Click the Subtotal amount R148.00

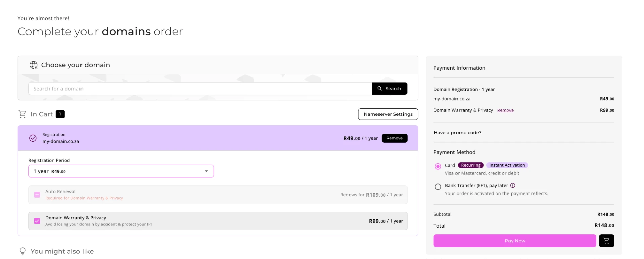click(606, 214)
